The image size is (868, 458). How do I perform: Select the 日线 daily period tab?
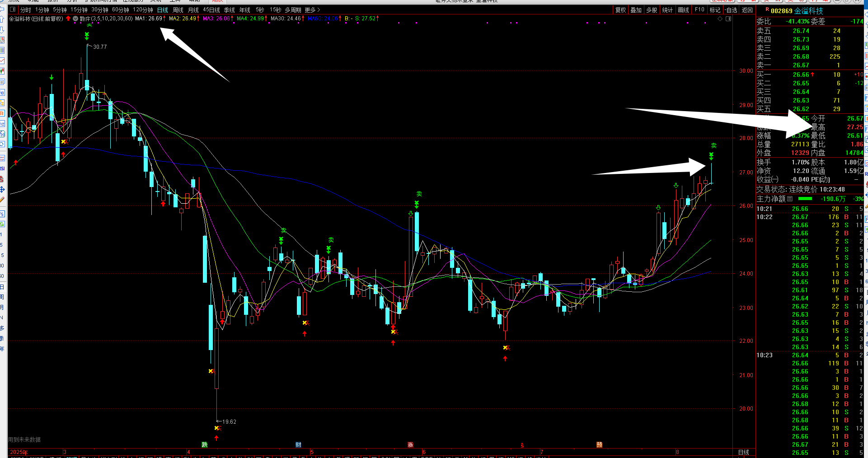click(x=163, y=10)
